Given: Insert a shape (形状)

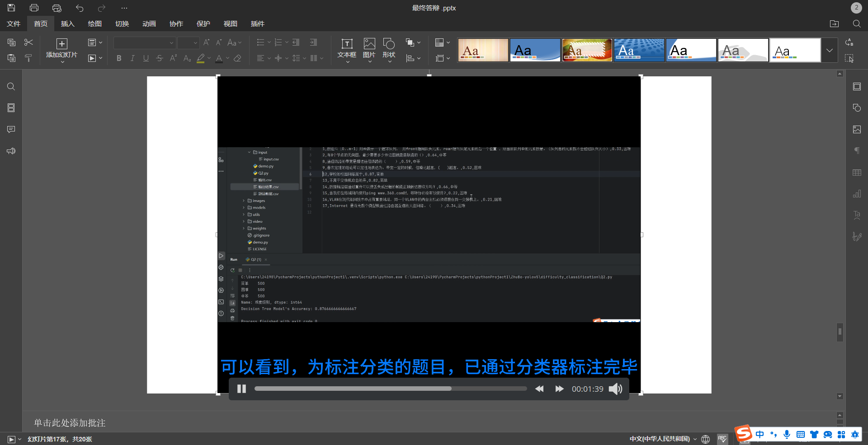Looking at the screenshot, I should pyautogui.click(x=389, y=50).
